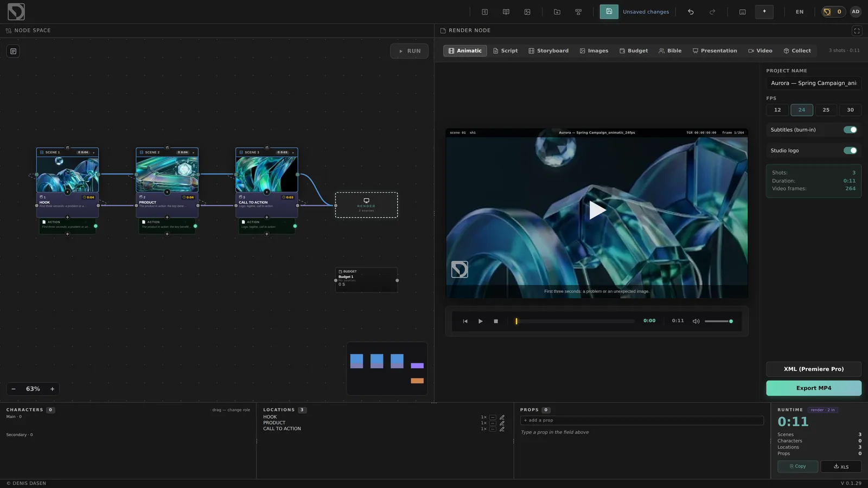This screenshot has width=868, height=488.
Task: Set FPS to 12
Action: tap(777, 110)
